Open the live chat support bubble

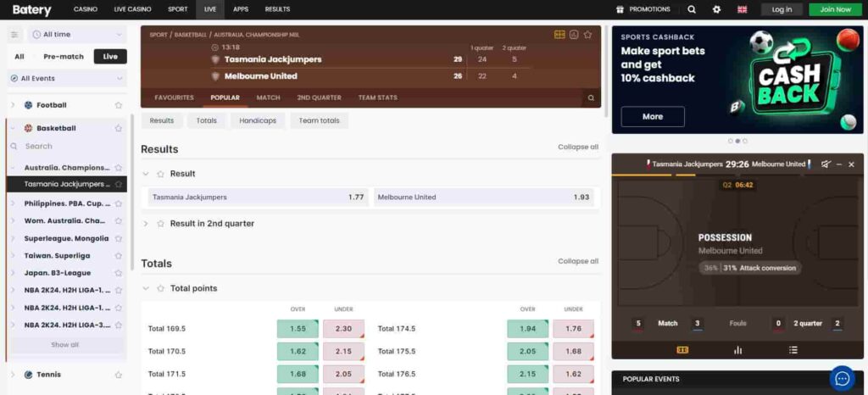[x=842, y=378]
